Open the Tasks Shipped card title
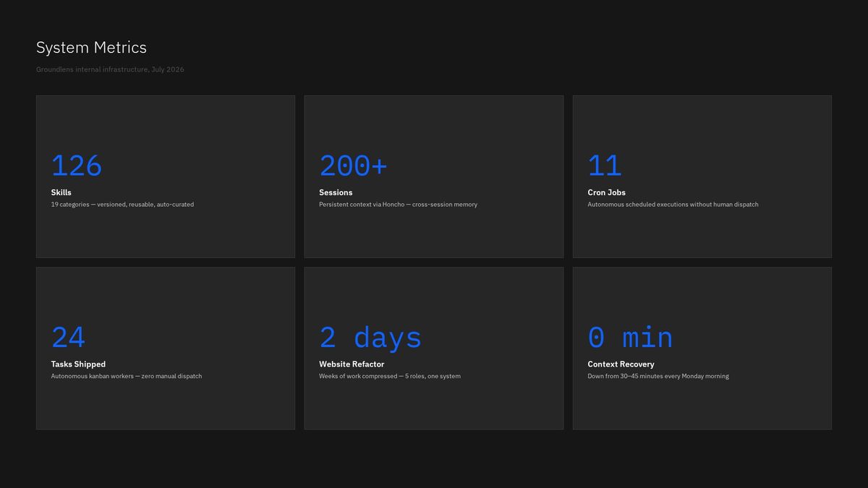Viewport: 868px width, 488px height. point(78,364)
